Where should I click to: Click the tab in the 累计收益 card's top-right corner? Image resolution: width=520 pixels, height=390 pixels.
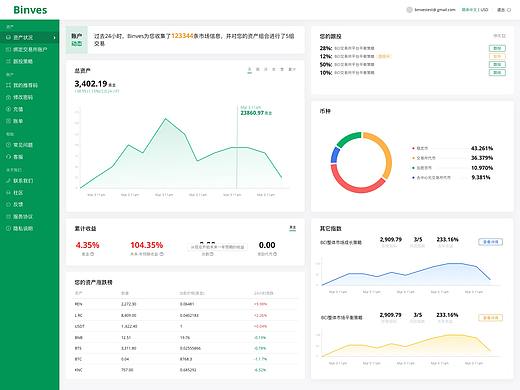pos(292,228)
